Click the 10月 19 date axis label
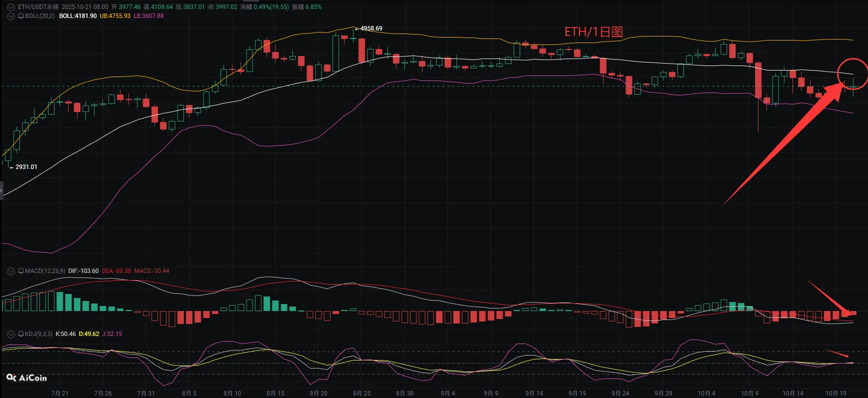868x398 pixels. [836, 393]
